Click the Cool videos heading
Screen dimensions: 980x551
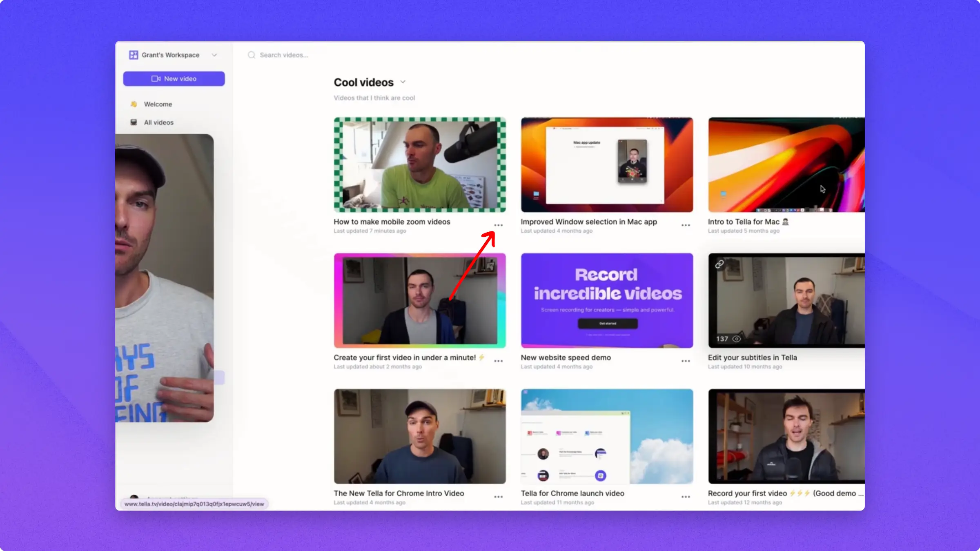pos(364,82)
